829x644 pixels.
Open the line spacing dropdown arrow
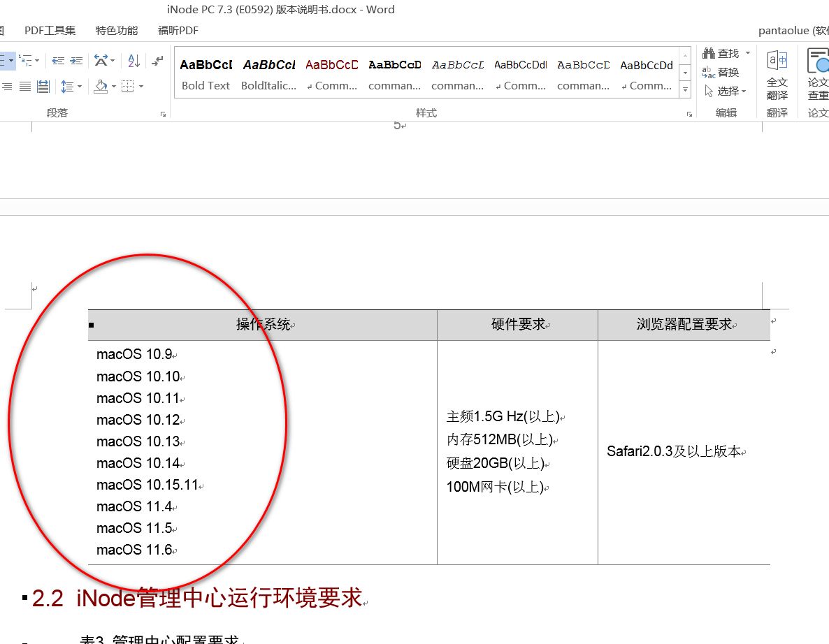tap(80, 86)
